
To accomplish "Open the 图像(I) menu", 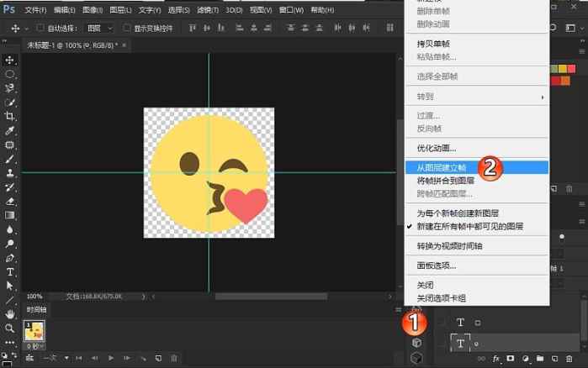I will (93, 10).
